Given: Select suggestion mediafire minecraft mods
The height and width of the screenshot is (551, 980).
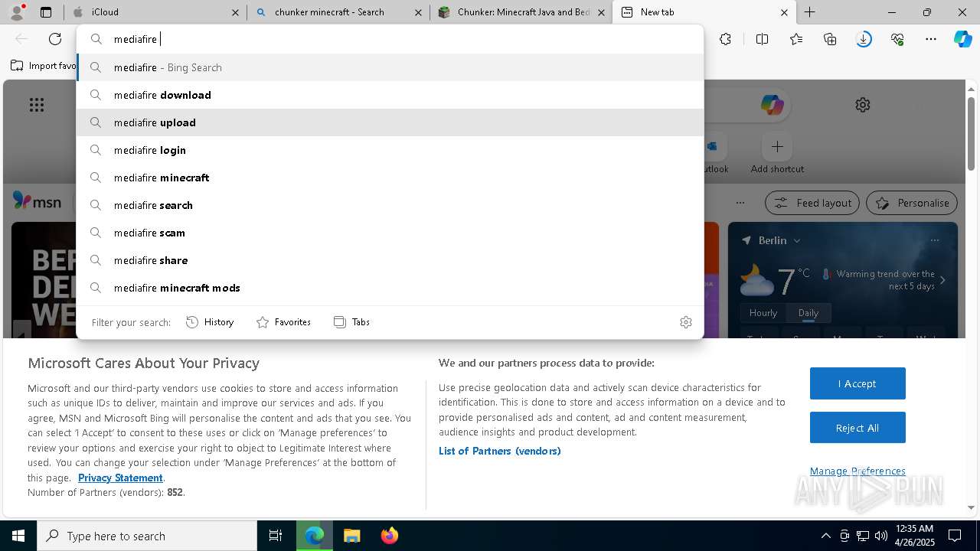Looking at the screenshot, I should (390, 288).
